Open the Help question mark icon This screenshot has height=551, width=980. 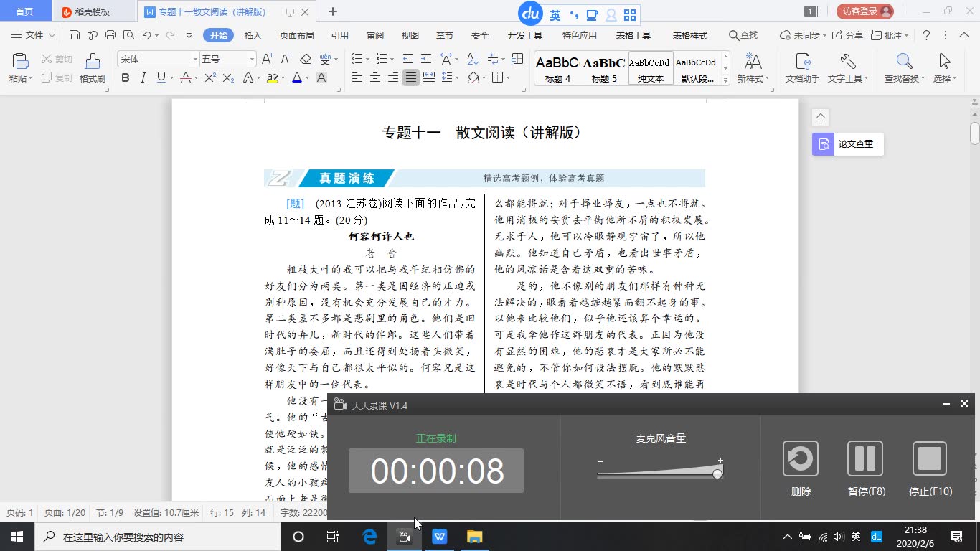point(926,35)
